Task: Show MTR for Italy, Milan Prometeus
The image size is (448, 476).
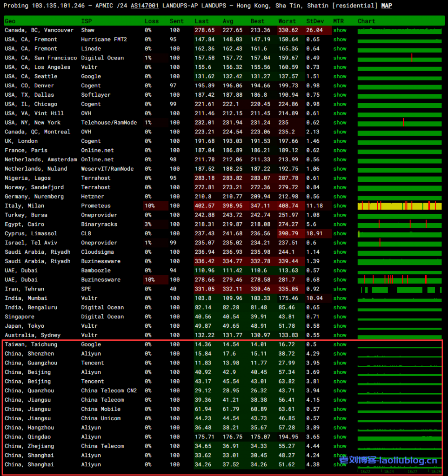Action: click(340, 206)
